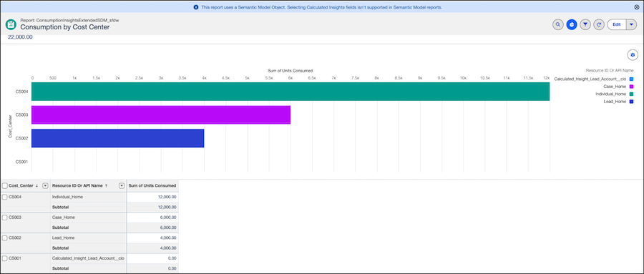Check the CS004 row checkbox
The width and height of the screenshot is (644, 274).
[x=4, y=197]
